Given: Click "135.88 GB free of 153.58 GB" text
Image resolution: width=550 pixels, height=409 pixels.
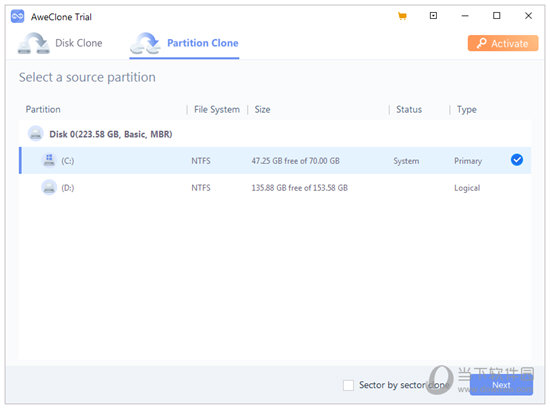Looking at the screenshot, I should click(300, 188).
